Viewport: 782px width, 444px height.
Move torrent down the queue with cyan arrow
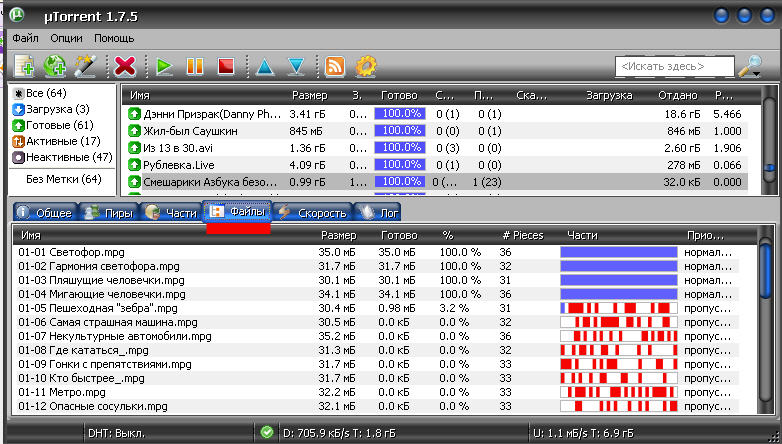[296, 66]
